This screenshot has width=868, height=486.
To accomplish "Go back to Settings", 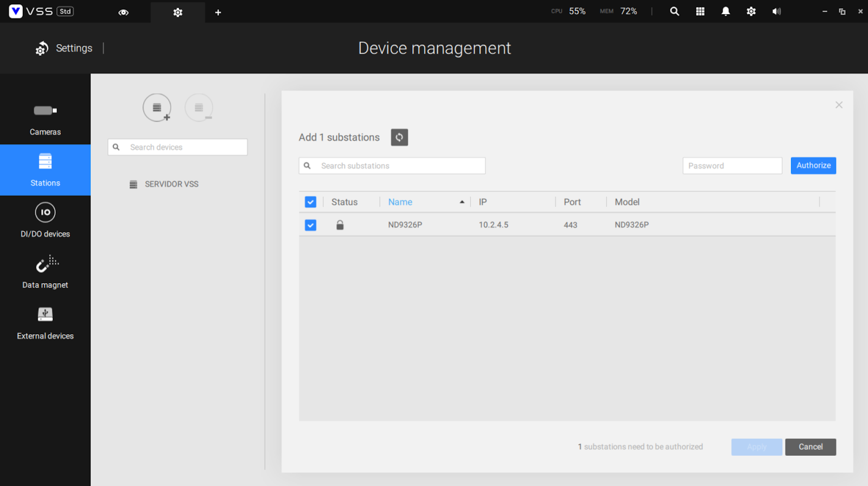I will (x=64, y=48).
